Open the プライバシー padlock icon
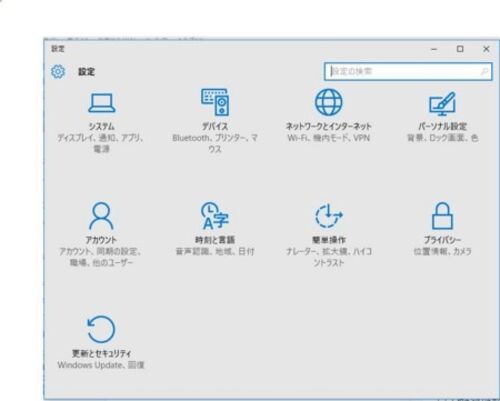500x401 pixels. pos(442,216)
